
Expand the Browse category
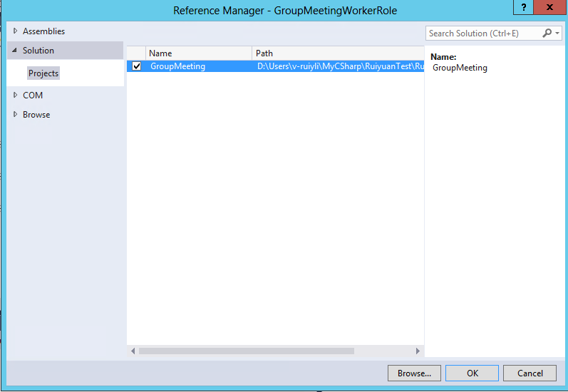click(16, 115)
